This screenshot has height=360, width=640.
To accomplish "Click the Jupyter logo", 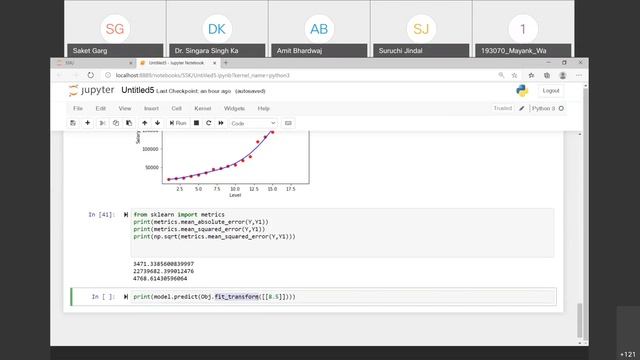I will [91, 90].
